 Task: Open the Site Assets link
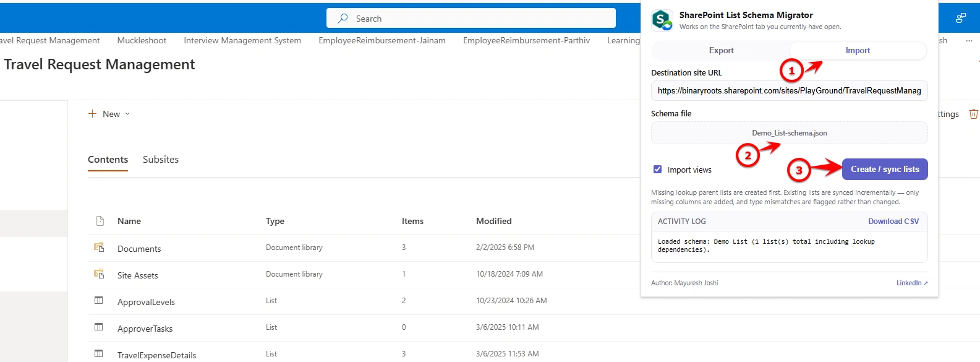coord(138,275)
